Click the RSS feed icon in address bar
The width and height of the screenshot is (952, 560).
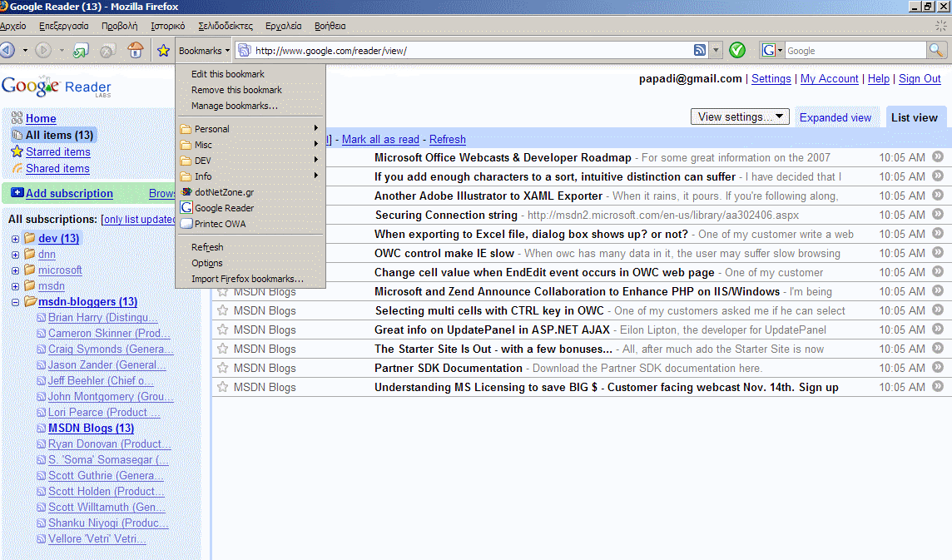700,51
